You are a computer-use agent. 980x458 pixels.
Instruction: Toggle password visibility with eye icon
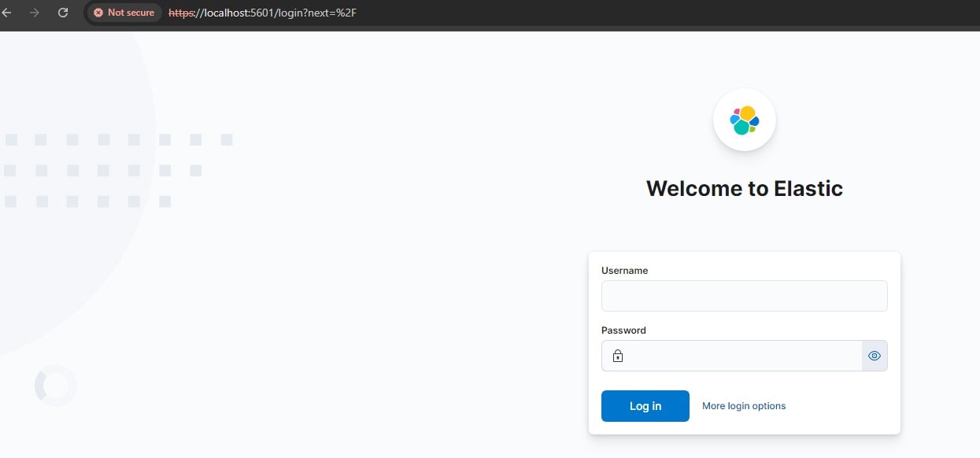875,356
